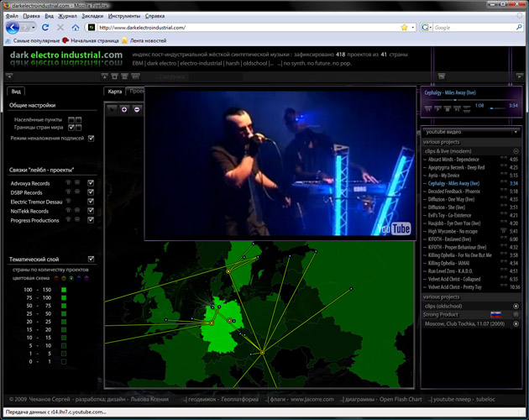Click the up-arrow button in the site toolbar
Screen dimensions: 529x420
tap(105, 76)
